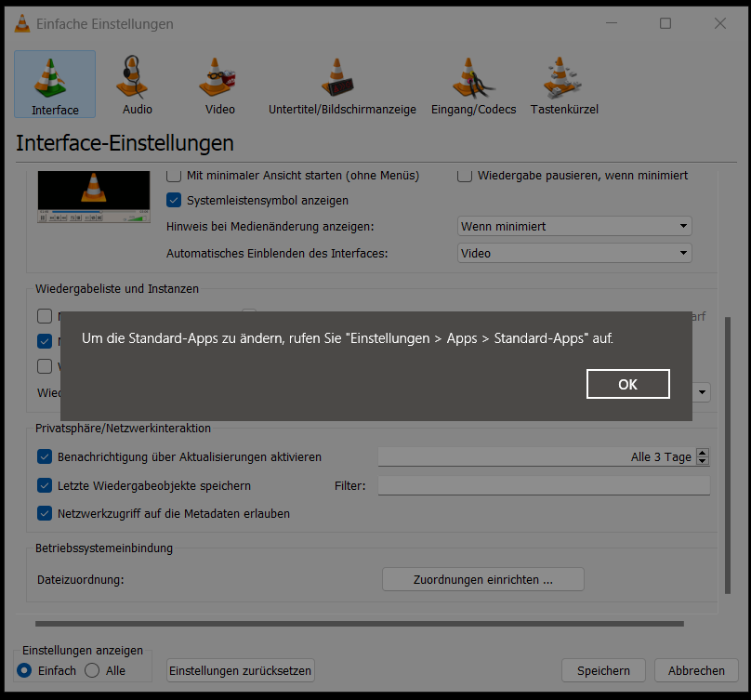Click the Wiedergabeliste und Instanzen heading

pos(117,289)
